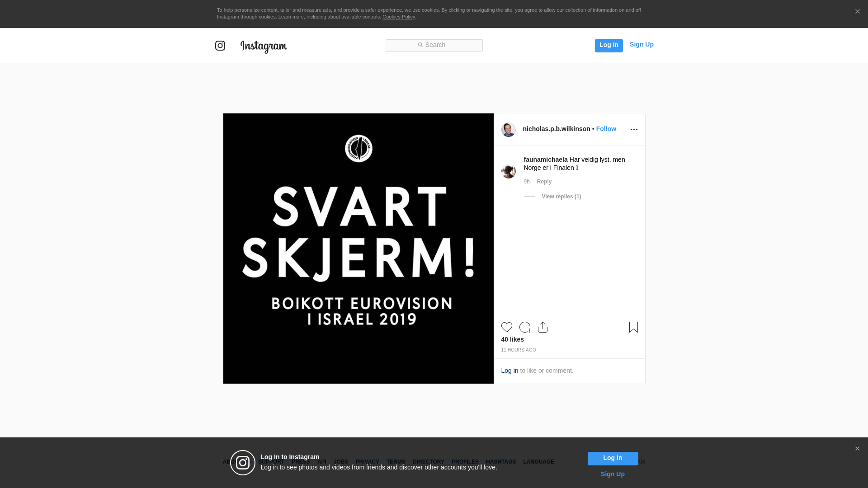Viewport: 868px width, 488px height.
Task: Click the comment speech bubble icon
Action: coord(525,327)
